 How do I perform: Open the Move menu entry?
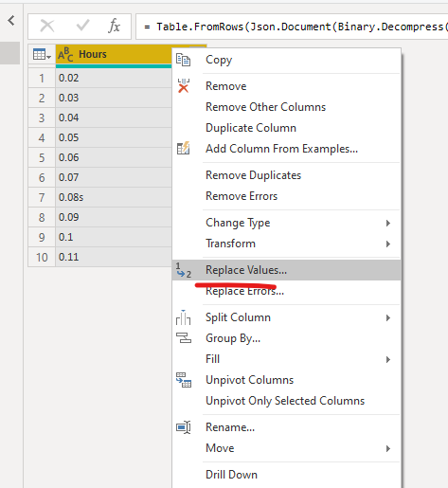tap(287, 448)
